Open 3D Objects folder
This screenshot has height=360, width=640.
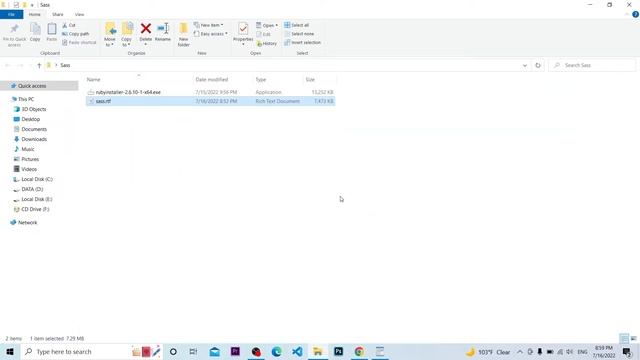pos(33,109)
